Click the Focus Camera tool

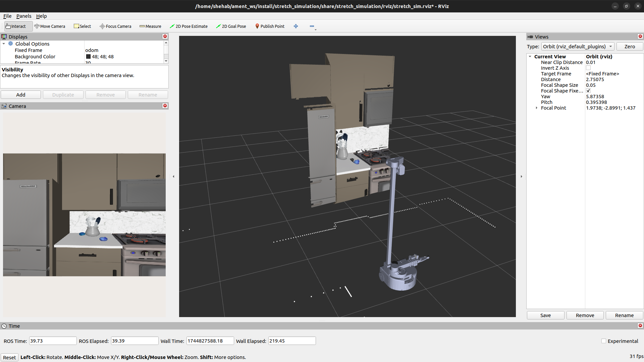(x=115, y=26)
